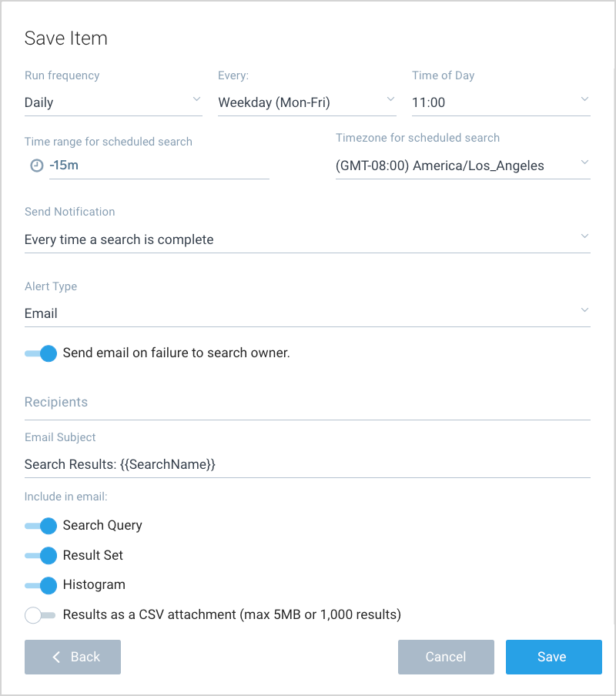Edit the Email Subject field
This screenshot has width=616, height=696.
[x=307, y=464]
